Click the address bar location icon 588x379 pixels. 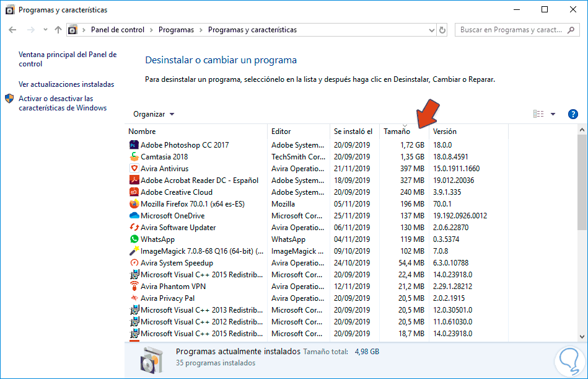click(x=72, y=30)
